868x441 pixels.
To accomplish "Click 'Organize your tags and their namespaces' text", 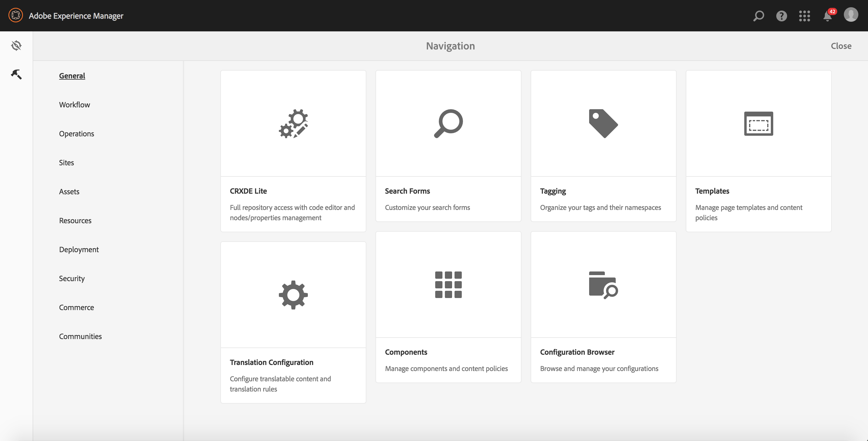I will pos(601,208).
